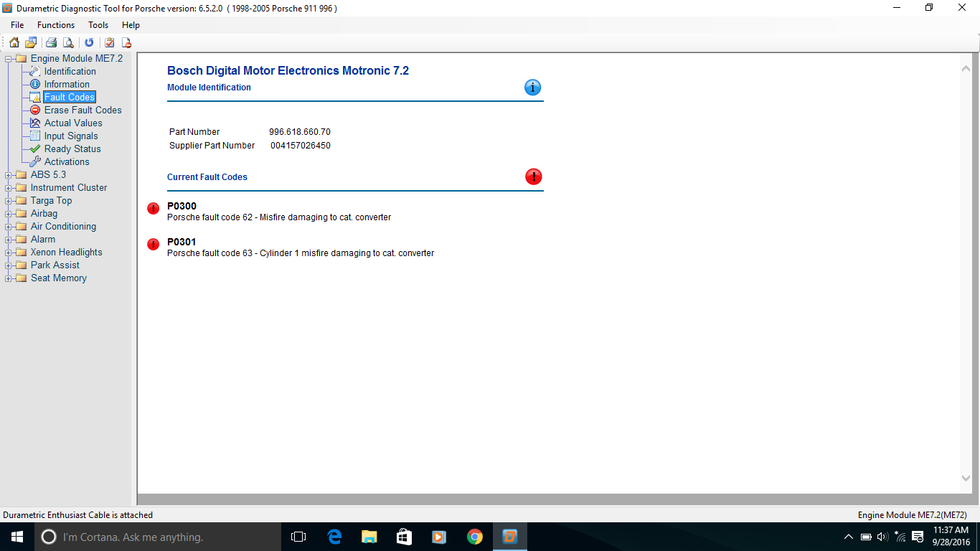This screenshot has width=980, height=551.
Task: Click the Wi-Fi network tray icon
Action: 900,537
